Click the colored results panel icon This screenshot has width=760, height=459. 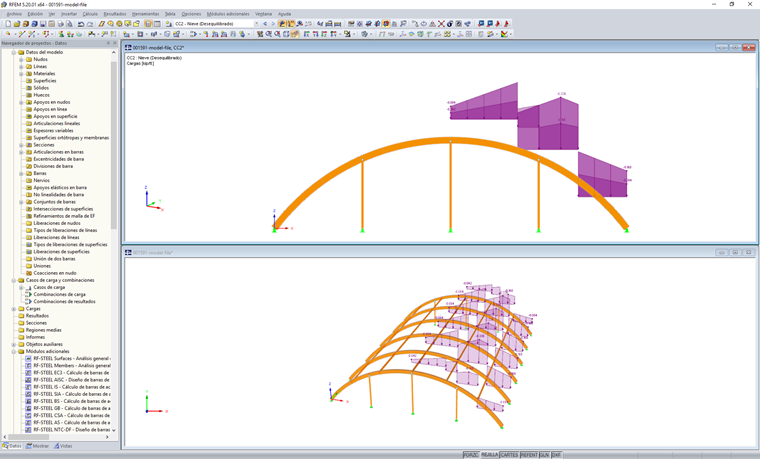coord(504,34)
